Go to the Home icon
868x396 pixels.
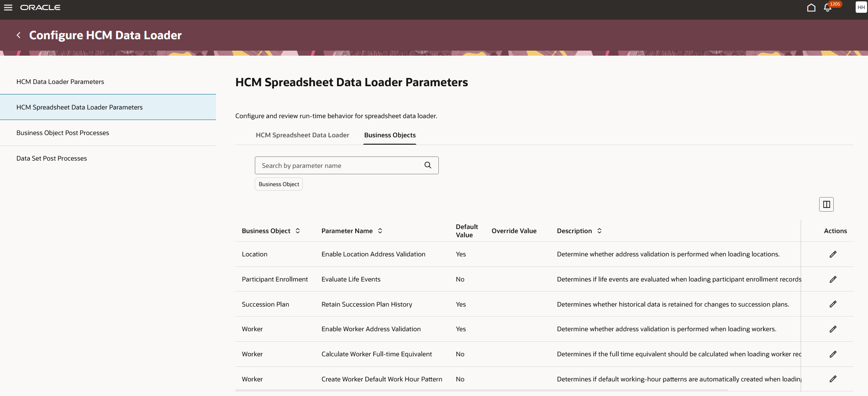pos(811,8)
